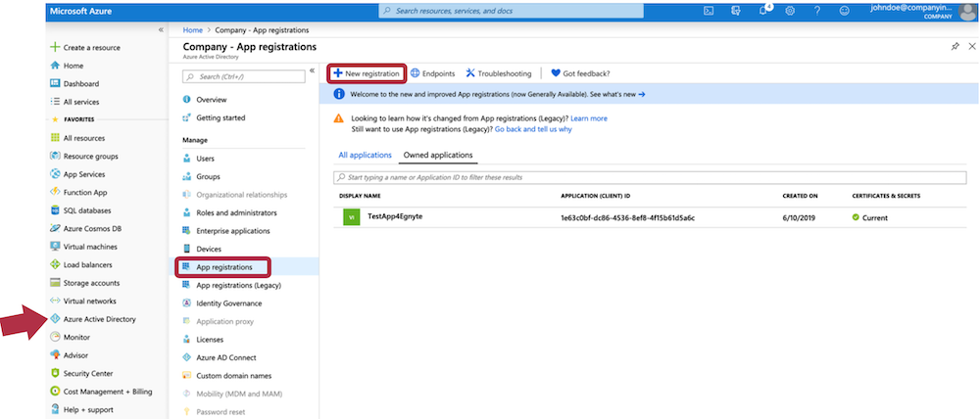Open Troubleshooting from toolbar
Viewport: 980px width, 419px height.
pyautogui.click(x=498, y=73)
